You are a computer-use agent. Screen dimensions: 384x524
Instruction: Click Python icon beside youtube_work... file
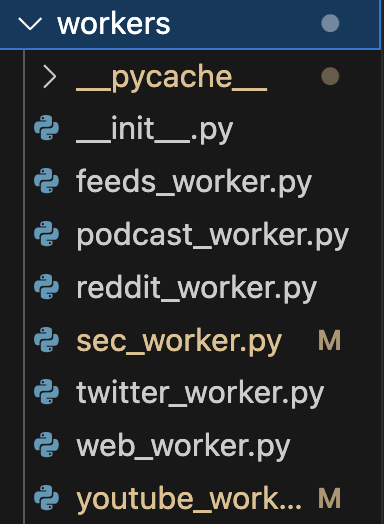pyautogui.click(x=46, y=498)
